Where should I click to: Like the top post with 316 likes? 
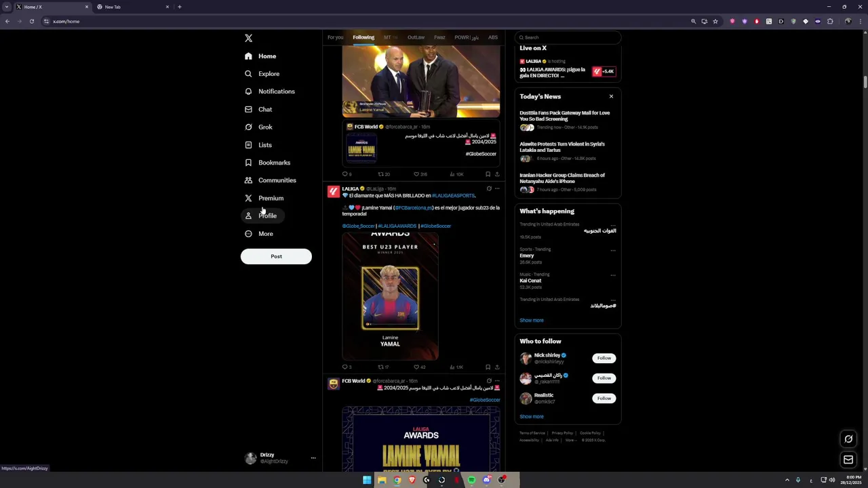point(420,174)
